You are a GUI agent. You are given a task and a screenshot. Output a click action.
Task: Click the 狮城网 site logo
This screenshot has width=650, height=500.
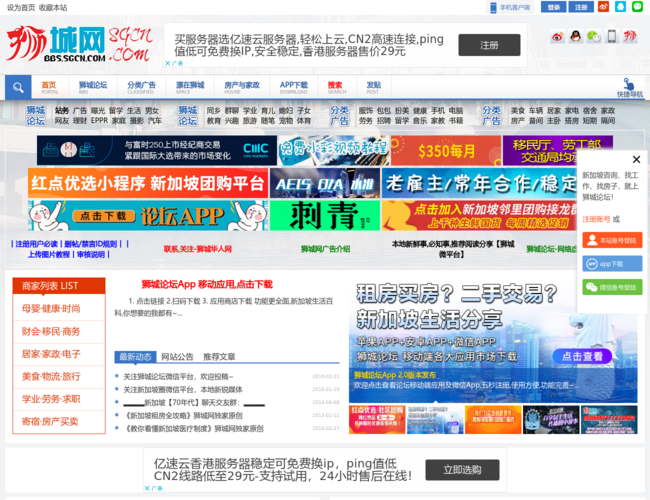(x=79, y=44)
